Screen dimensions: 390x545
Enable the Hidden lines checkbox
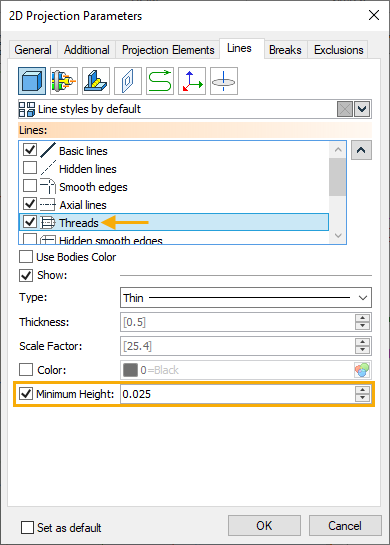[x=30, y=168]
